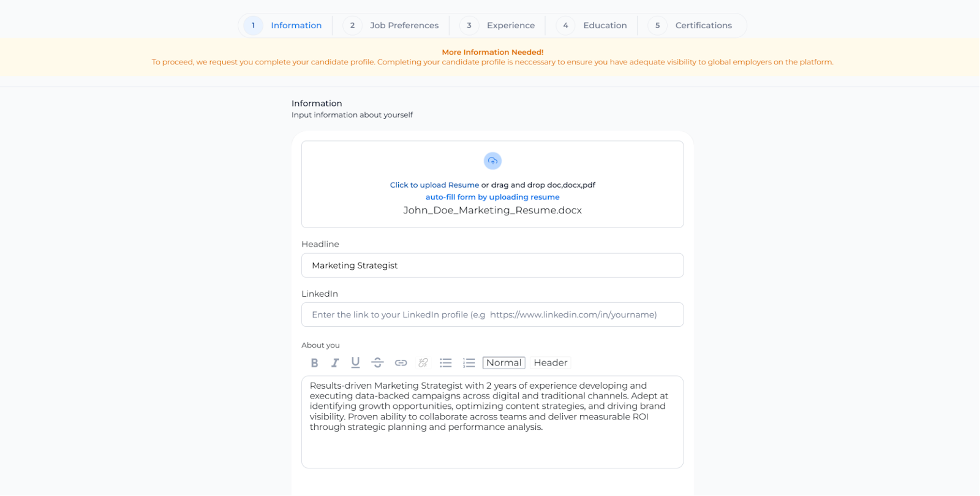Viewport: 980px width, 496px height.
Task: Click inside the About you text area
Action: [492, 422]
